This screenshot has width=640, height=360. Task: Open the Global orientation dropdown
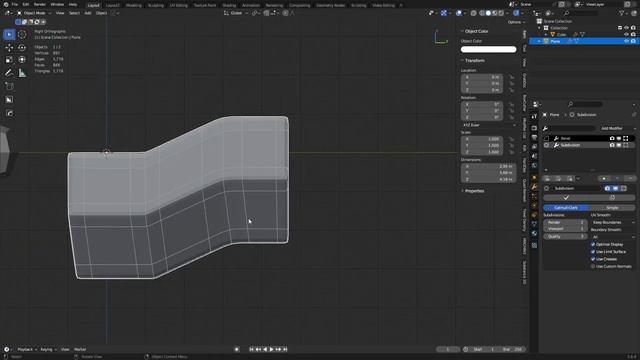point(236,13)
